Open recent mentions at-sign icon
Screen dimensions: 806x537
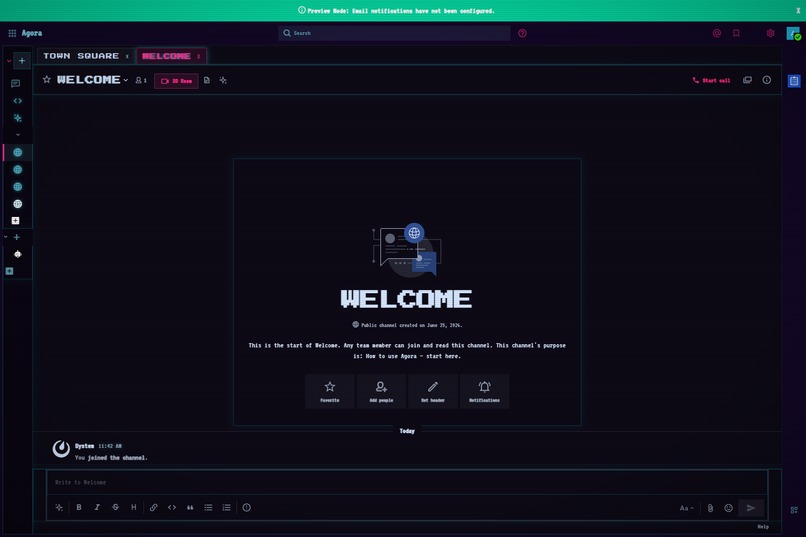click(x=717, y=33)
